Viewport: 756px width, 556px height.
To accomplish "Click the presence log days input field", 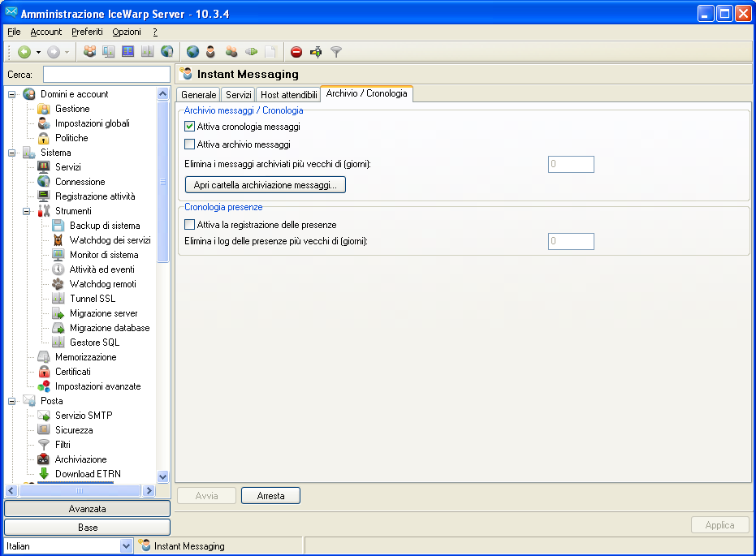I will pyautogui.click(x=571, y=241).
